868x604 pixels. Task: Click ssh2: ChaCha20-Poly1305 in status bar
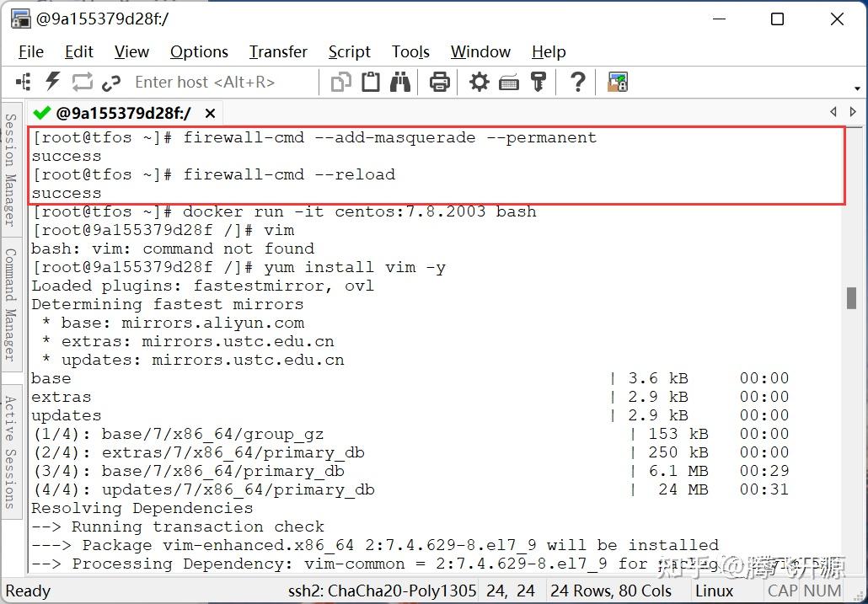point(382,591)
